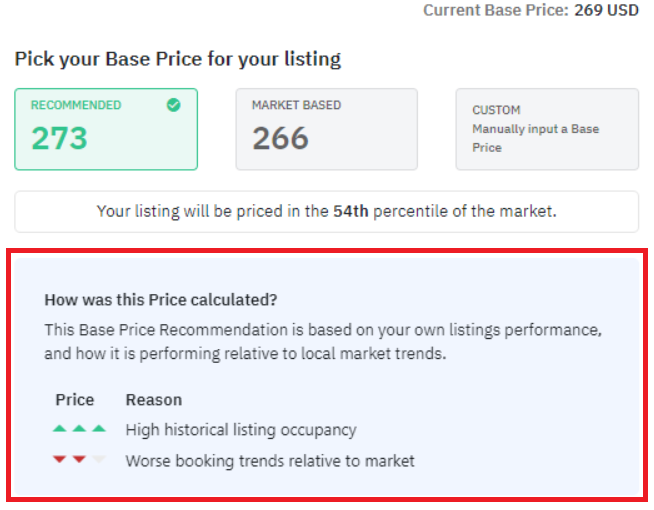
Task: Click the first red down arrow
Action: [60, 459]
